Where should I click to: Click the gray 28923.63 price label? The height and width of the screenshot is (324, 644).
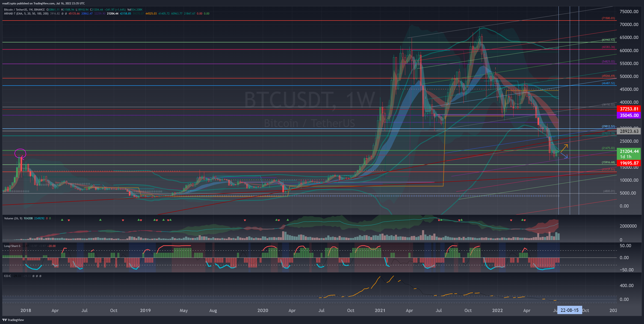[629, 131]
